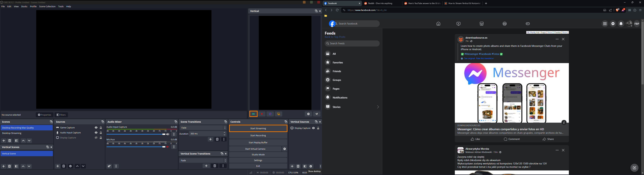The image size is (644, 175).
Task: Click the green vertical stream icon
Action: click(254, 114)
